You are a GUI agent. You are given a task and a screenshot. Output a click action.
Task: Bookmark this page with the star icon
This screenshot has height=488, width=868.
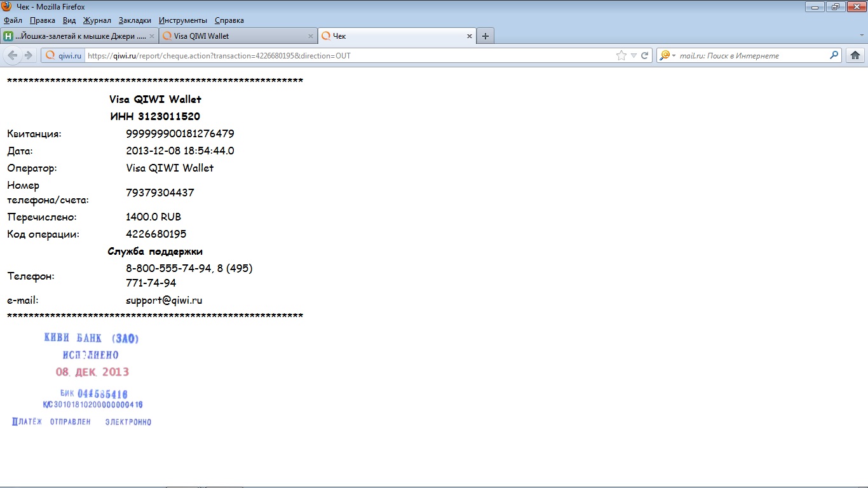[x=621, y=55]
